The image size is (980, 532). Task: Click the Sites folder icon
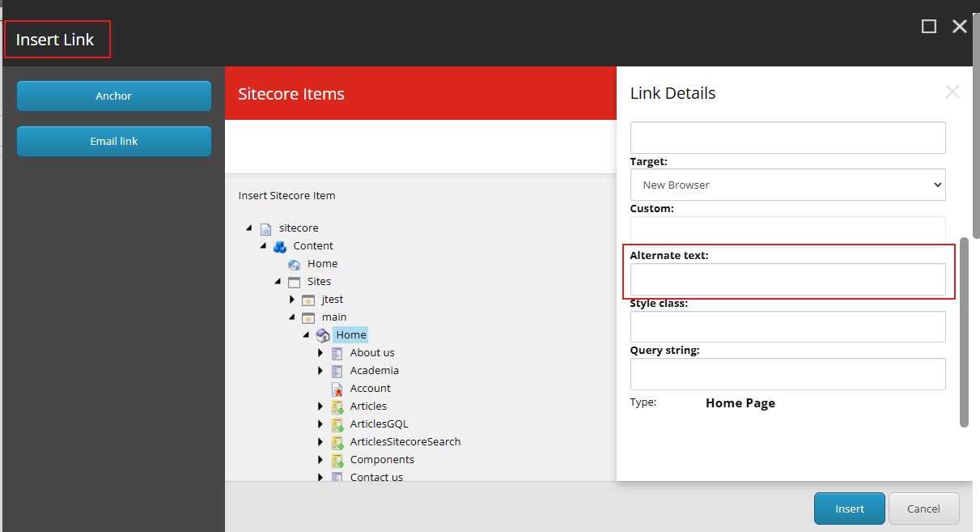click(x=294, y=281)
